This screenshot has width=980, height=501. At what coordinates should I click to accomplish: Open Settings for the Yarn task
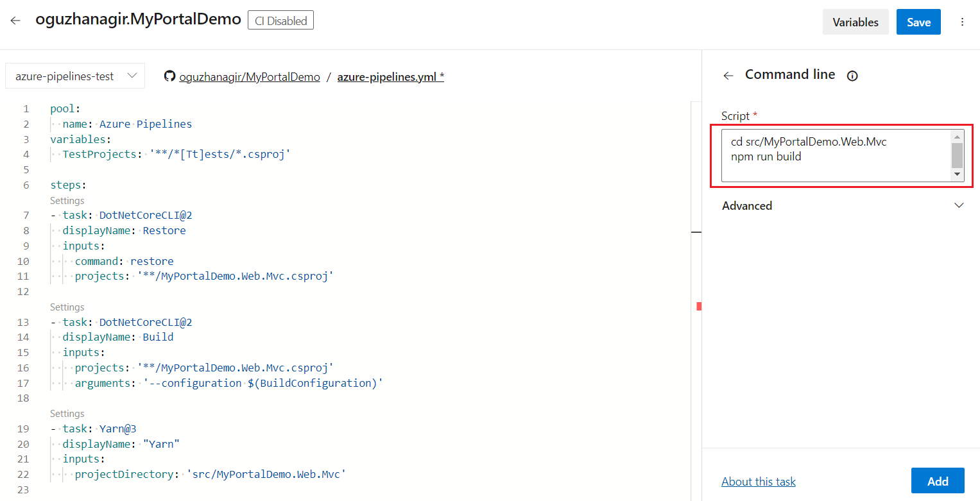point(67,414)
